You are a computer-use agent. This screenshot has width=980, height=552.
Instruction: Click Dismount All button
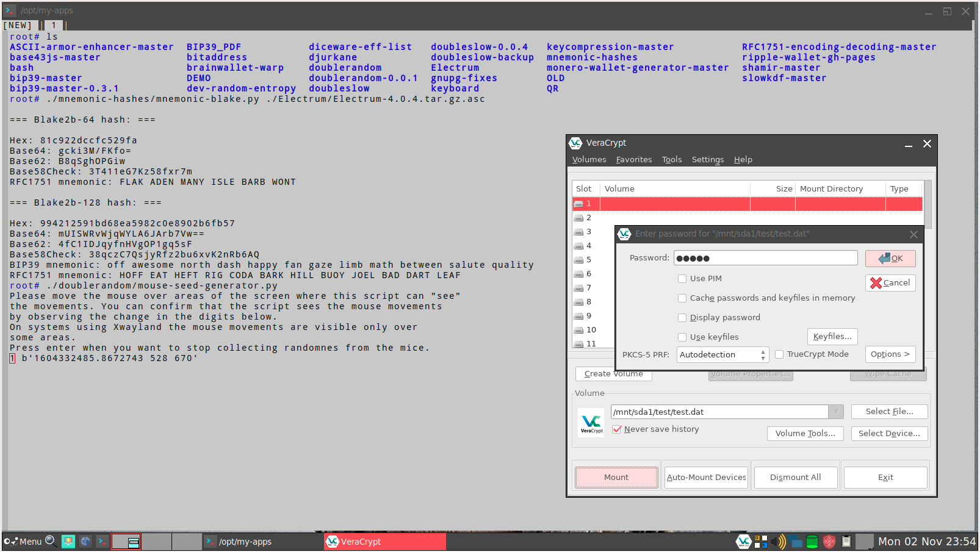[x=795, y=478]
